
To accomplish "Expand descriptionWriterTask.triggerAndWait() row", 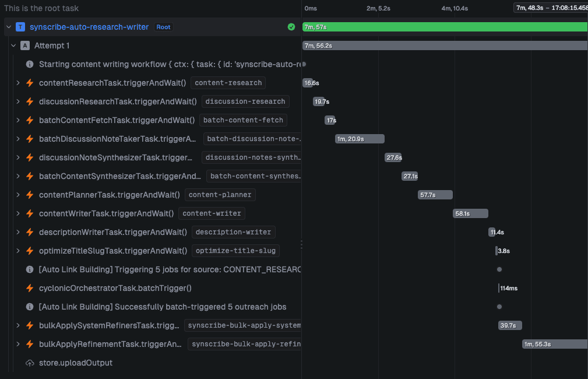I will (18, 232).
